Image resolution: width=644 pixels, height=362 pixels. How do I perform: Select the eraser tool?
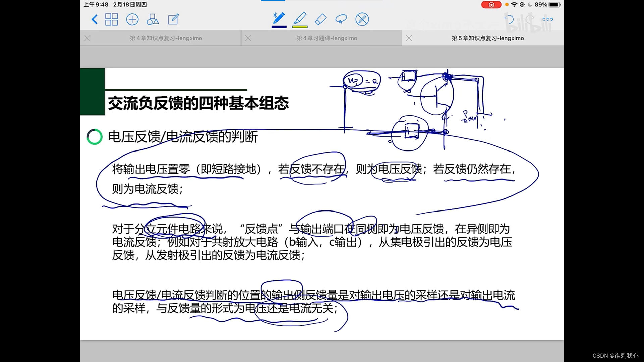[321, 19]
